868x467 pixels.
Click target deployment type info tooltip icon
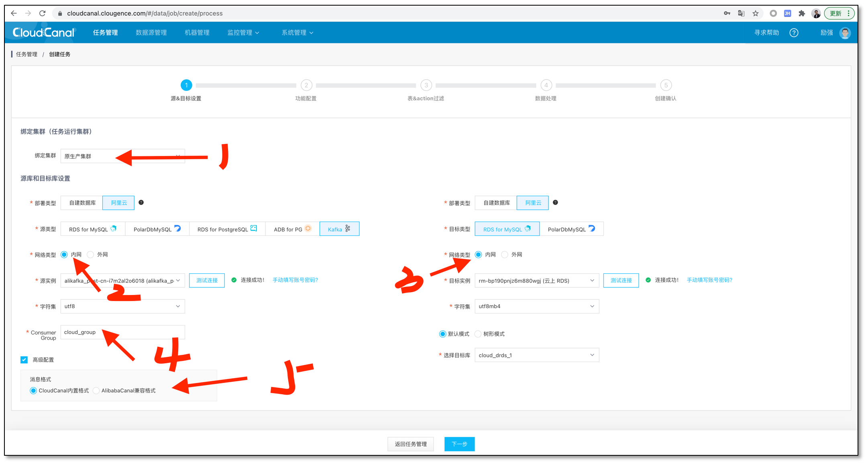click(x=555, y=203)
